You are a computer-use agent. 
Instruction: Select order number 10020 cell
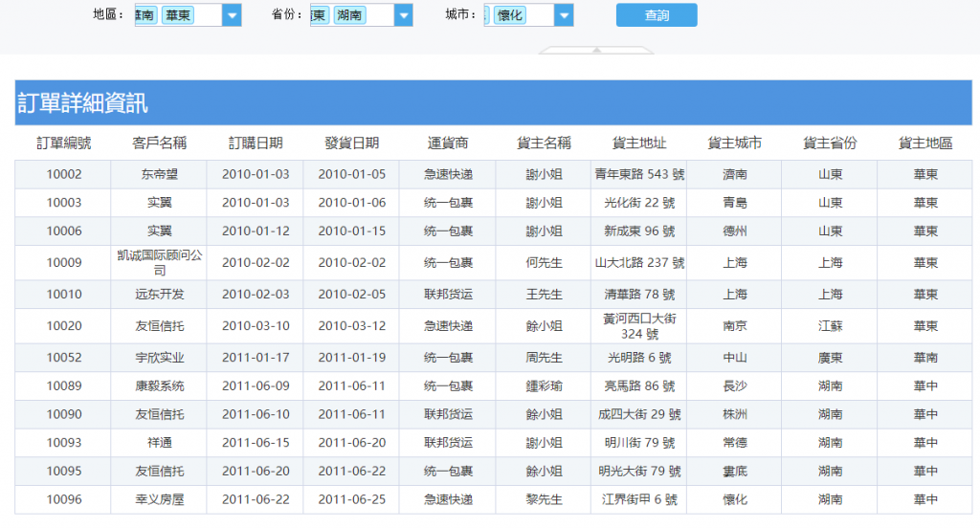click(63, 326)
